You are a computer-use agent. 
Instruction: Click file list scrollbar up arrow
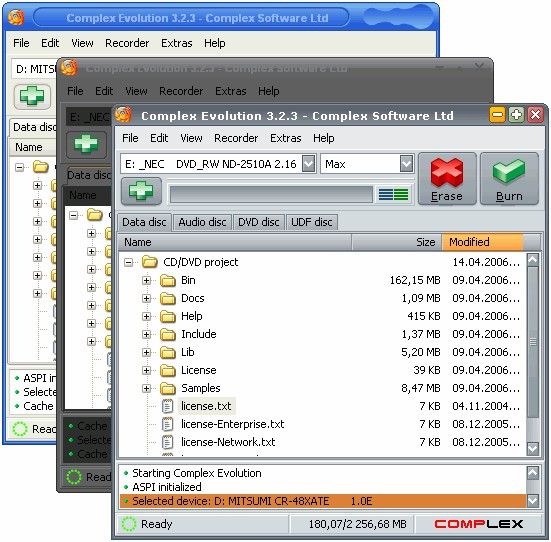(533, 260)
